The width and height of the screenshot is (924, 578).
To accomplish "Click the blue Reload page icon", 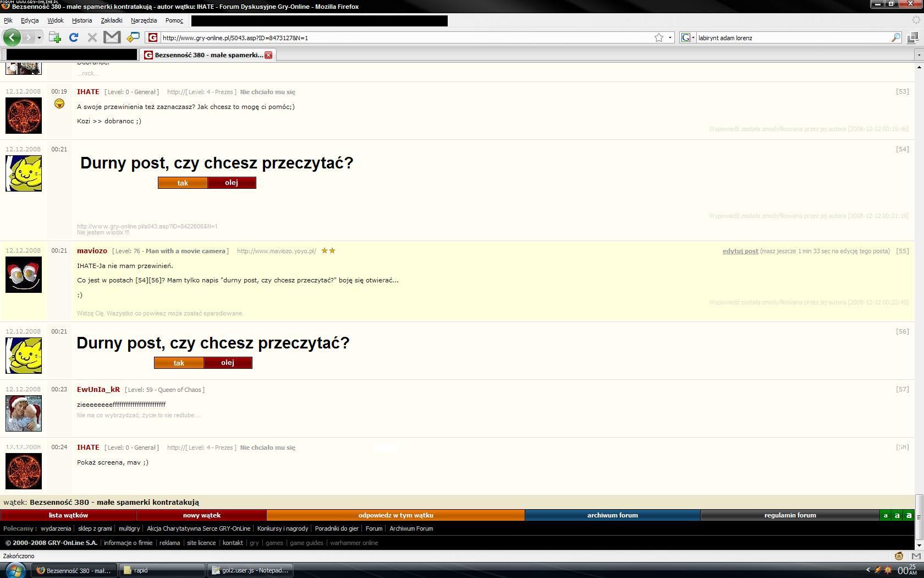I will [x=74, y=37].
